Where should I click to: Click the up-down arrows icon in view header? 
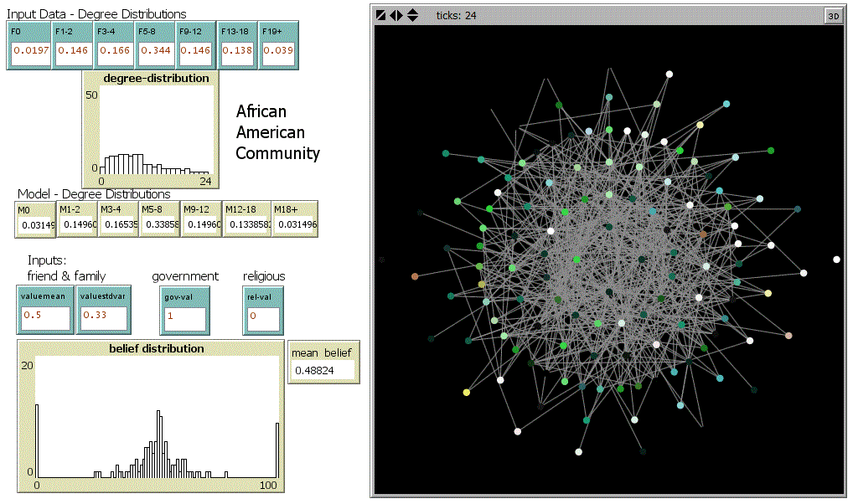(412, 15)
